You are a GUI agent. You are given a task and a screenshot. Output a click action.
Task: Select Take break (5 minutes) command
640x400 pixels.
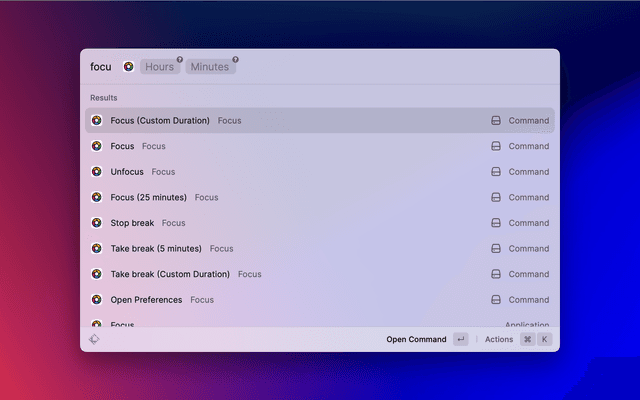pos(155,249)
